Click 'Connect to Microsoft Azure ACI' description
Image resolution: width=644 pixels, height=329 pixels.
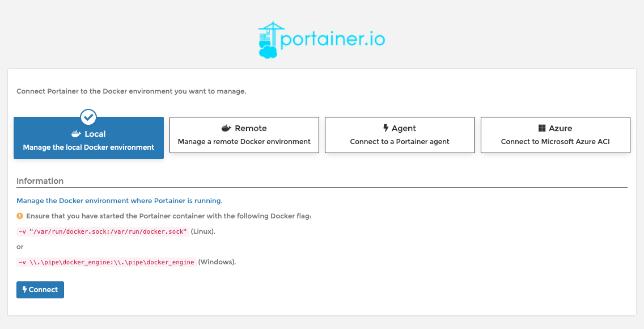(x=556, y=141)
